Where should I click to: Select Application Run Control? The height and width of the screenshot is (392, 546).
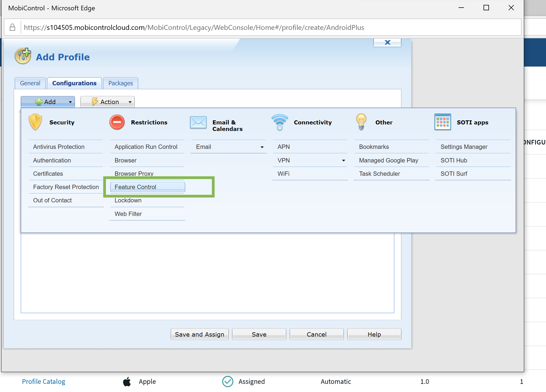[147, 147]
